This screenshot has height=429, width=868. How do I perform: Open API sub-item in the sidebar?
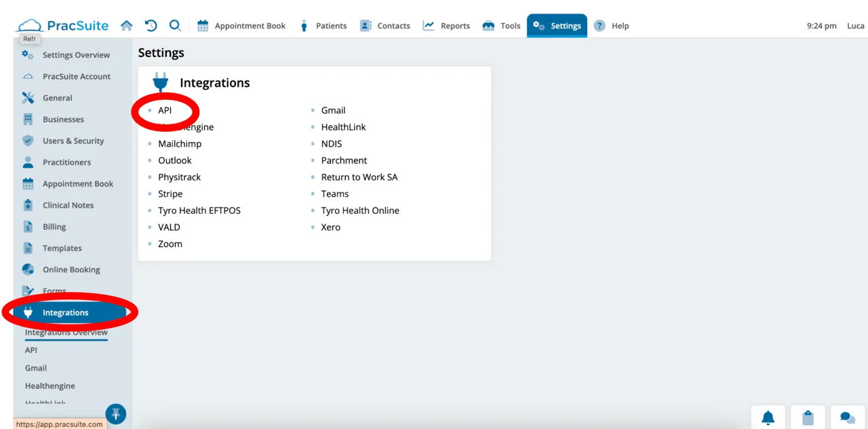pyautogui.click(x=31, y=350)
